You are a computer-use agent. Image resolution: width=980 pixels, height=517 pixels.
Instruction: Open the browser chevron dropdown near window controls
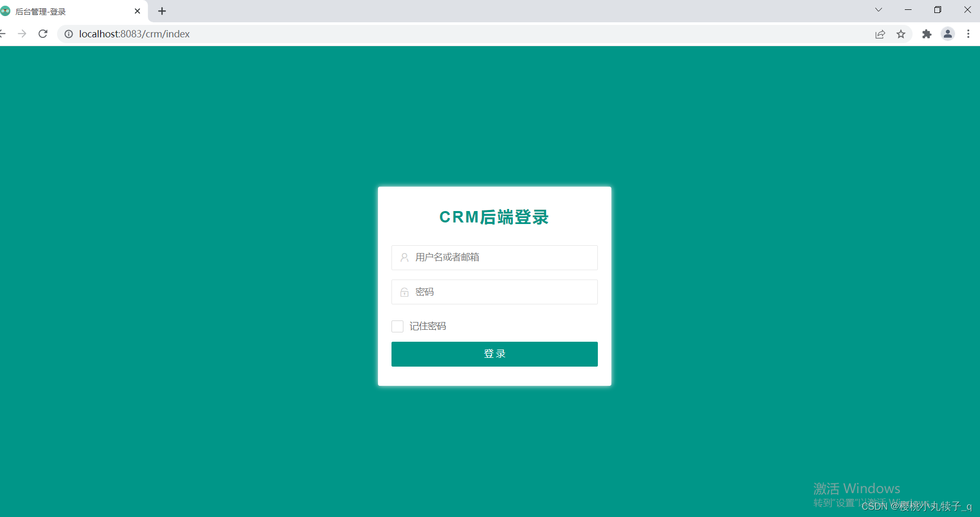pyautogui.click(x=878, y=9)
